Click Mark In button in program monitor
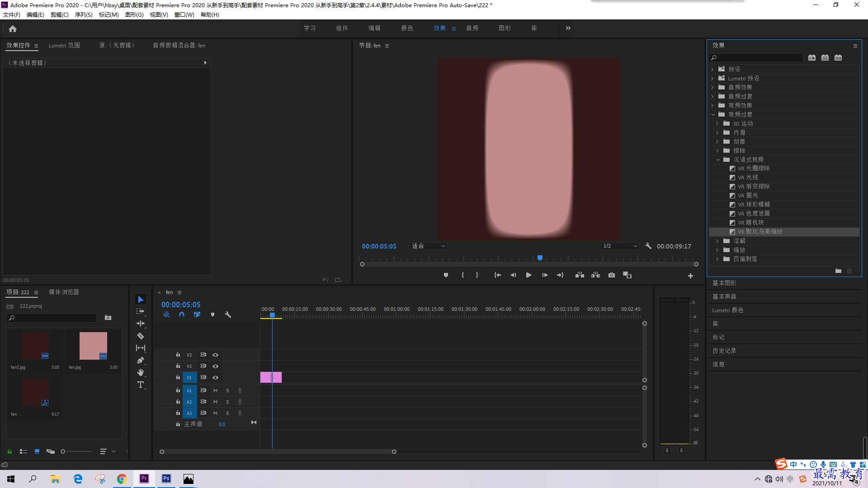The height and width of the screenshot is (488, 868). point(462,275)
